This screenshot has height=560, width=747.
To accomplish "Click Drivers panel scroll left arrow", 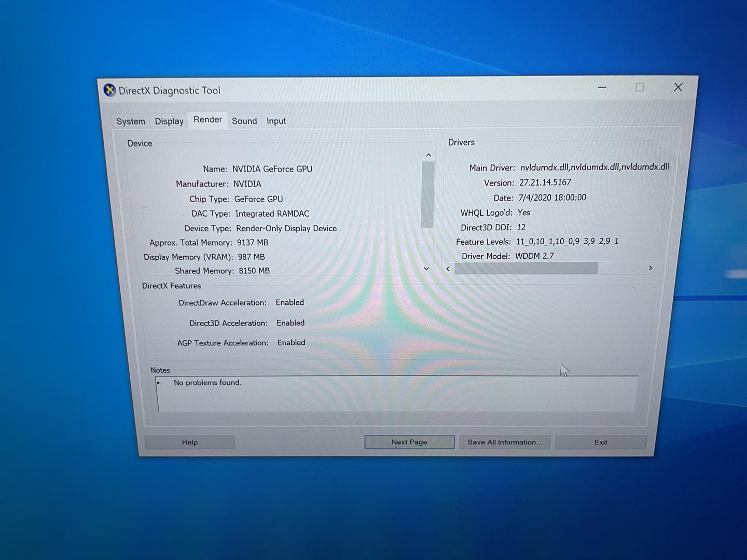I will click(x=448, y=268).
